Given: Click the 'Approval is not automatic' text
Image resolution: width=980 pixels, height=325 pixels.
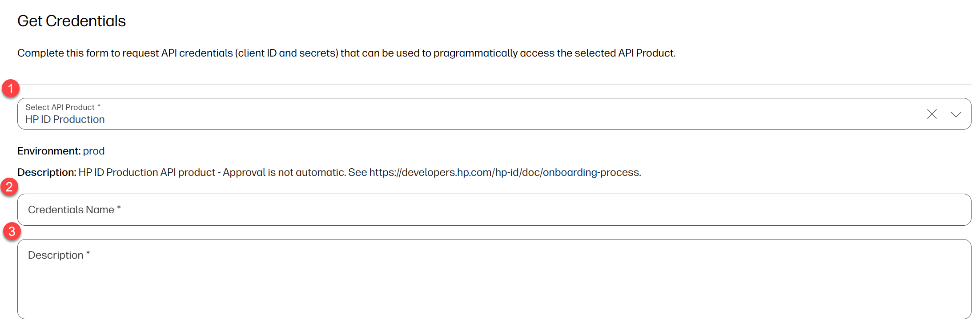Looking at the screenshot, I should click(284, 172).
